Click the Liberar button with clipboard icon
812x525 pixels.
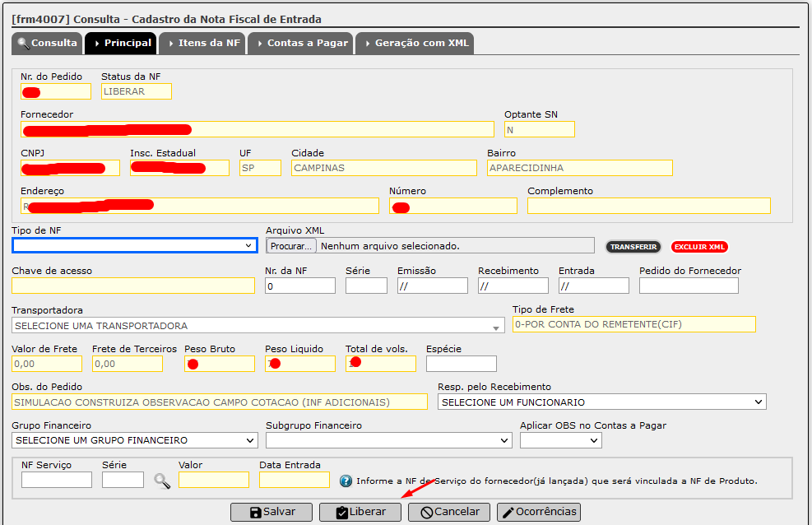tap(360, 512)
